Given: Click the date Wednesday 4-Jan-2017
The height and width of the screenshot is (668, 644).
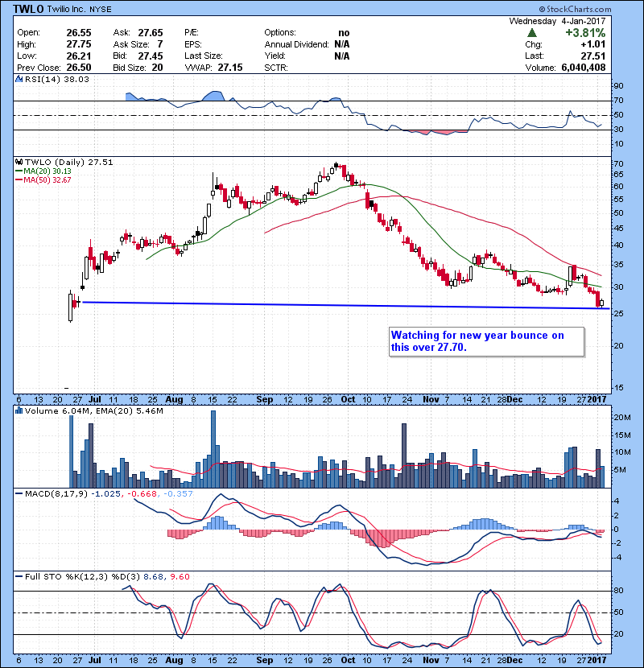Looking at the screenshot, I should pos(557,21).
